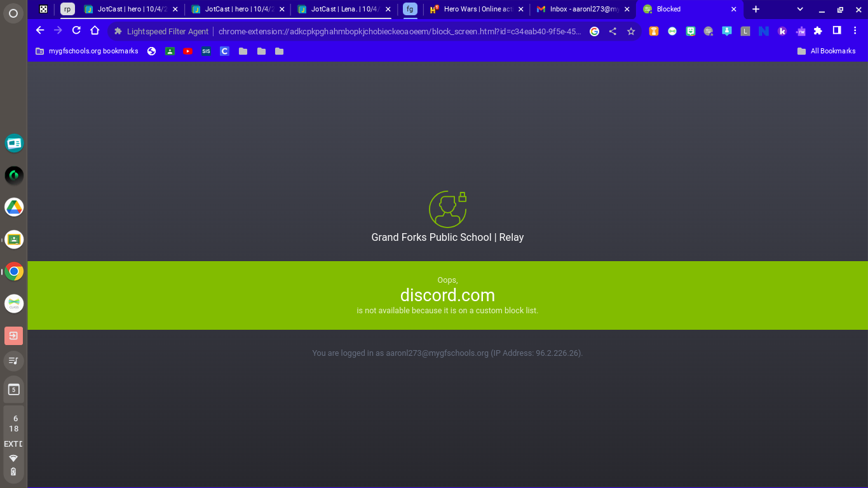
Task: Open the orange signal extension icon
Action: pos(654,31)
